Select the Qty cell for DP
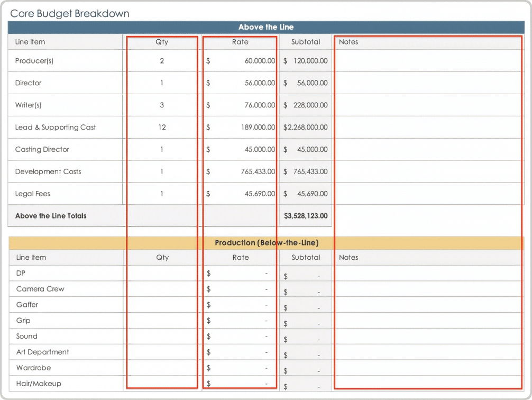532x400 pixels. tap(162, 274)
